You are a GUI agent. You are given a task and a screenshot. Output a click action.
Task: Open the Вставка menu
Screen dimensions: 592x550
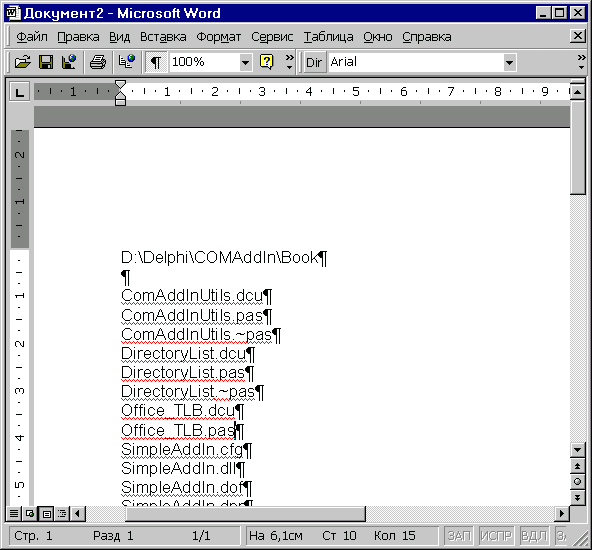pyautogui.click(x=163, y=37)
